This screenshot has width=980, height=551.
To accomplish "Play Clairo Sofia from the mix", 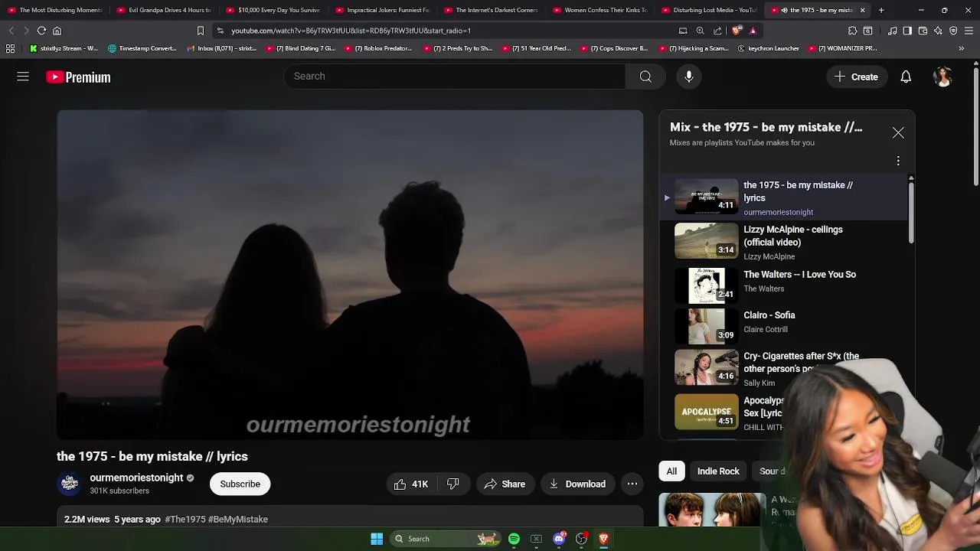I will coord(782,325).
